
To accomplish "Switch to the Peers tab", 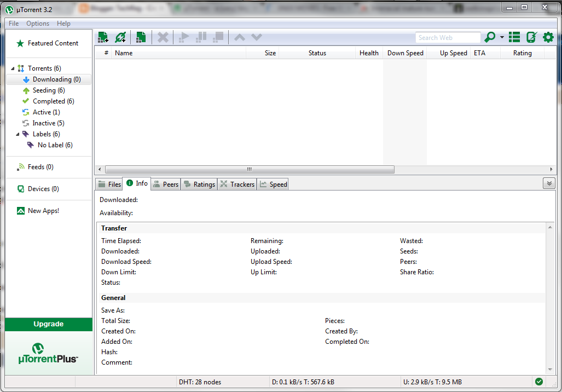I will pos(166,185).
